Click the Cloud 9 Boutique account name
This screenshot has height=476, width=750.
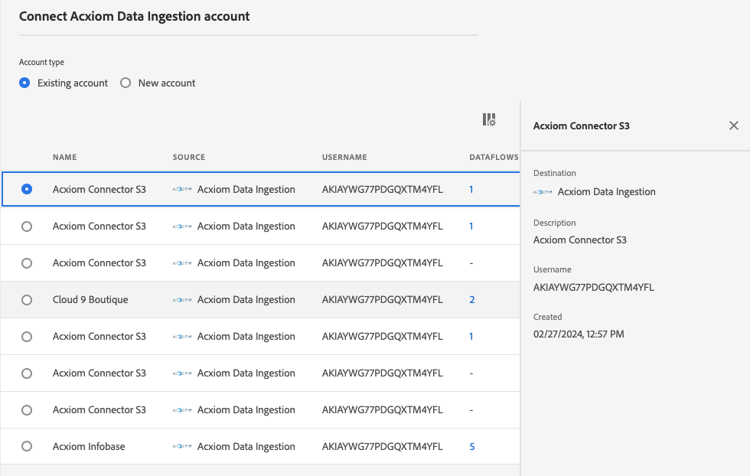[90, 300]
